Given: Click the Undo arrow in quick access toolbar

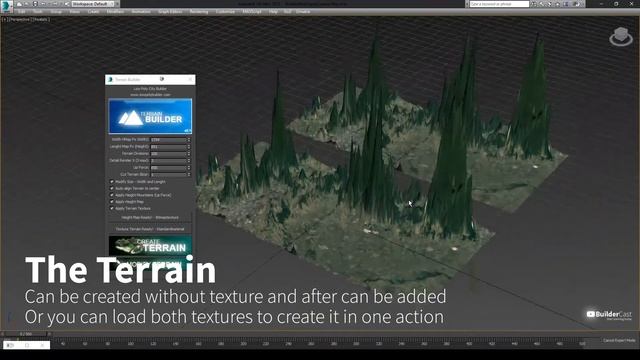Looking at the screenshot, I should coord(43,4).
